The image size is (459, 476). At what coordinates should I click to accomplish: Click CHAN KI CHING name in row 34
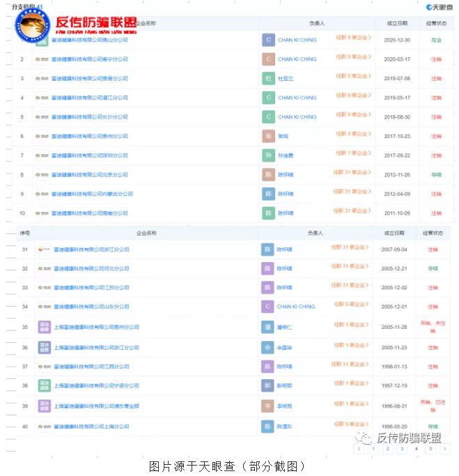tap(296, 307)
